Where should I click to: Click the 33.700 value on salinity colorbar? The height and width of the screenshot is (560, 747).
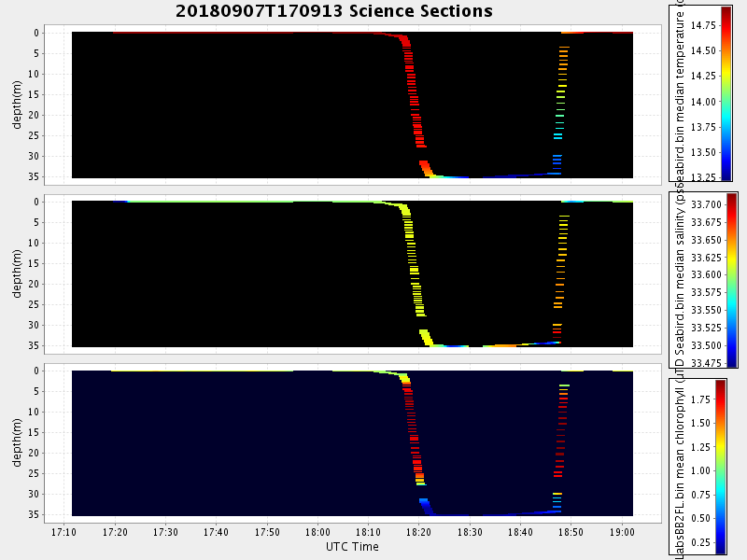tap(703, 204)
